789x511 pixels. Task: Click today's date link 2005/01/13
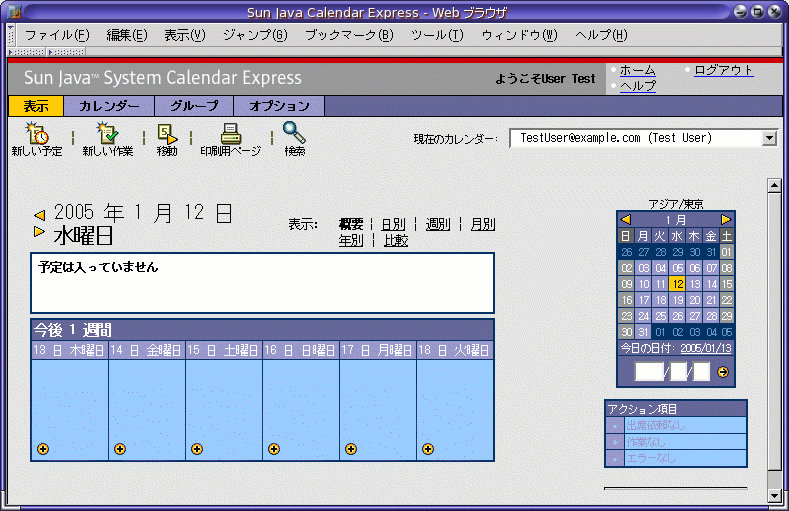(x=706, y=348)
